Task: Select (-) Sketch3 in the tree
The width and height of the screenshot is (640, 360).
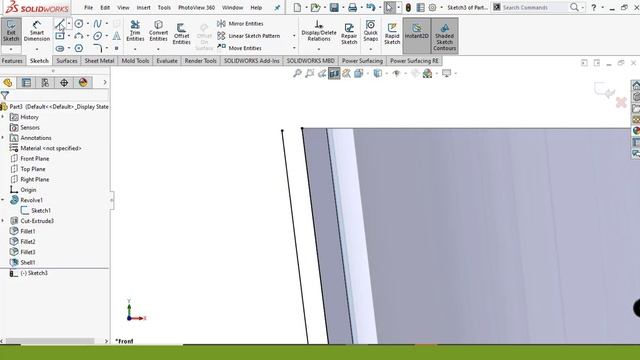Action: tap(29, 273)
